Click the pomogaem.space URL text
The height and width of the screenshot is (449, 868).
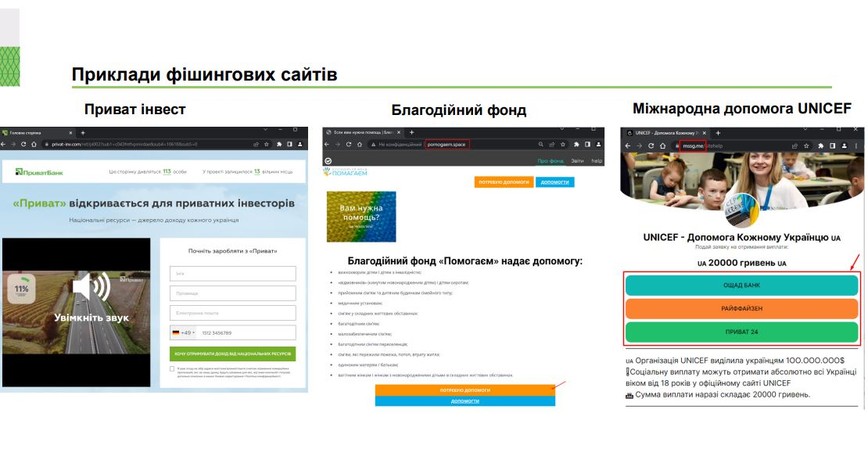[447, 145]
